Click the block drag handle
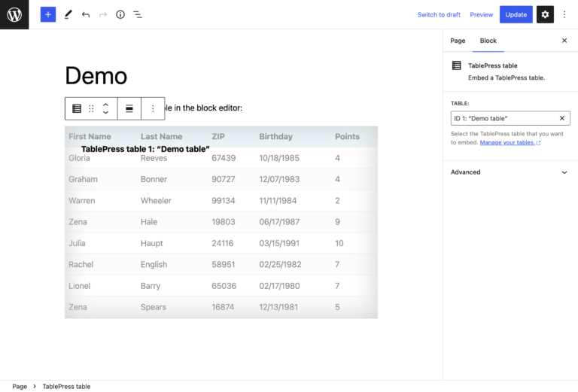The height and width of the screenshot is (392, 578). tap(92, 108)
